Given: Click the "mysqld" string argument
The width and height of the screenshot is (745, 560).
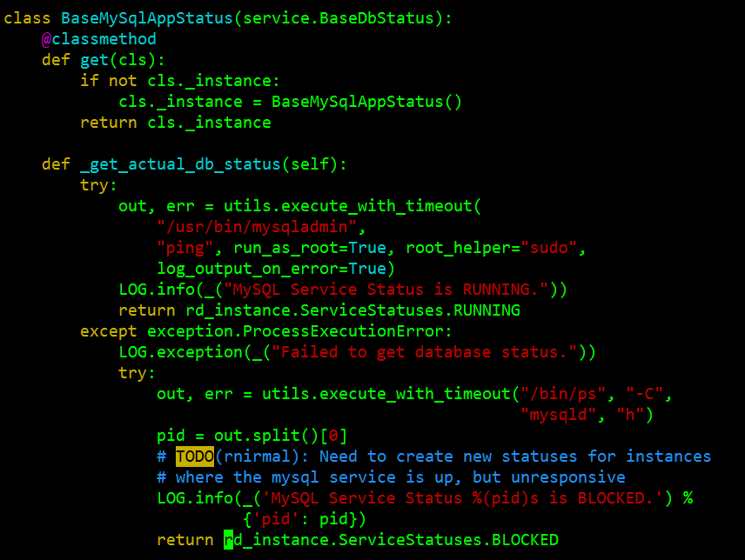Looking at the screenshot, I should tap(558, 415).
